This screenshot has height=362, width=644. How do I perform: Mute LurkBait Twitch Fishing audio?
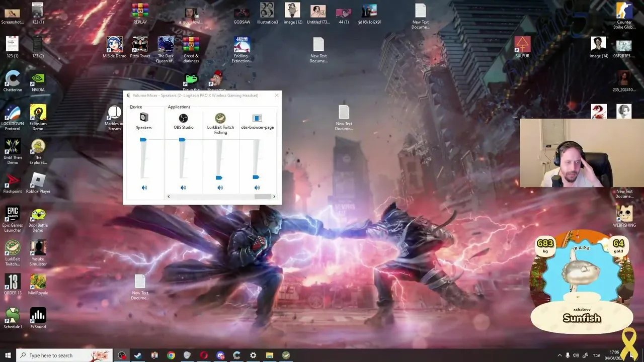(x=220, y=188)
